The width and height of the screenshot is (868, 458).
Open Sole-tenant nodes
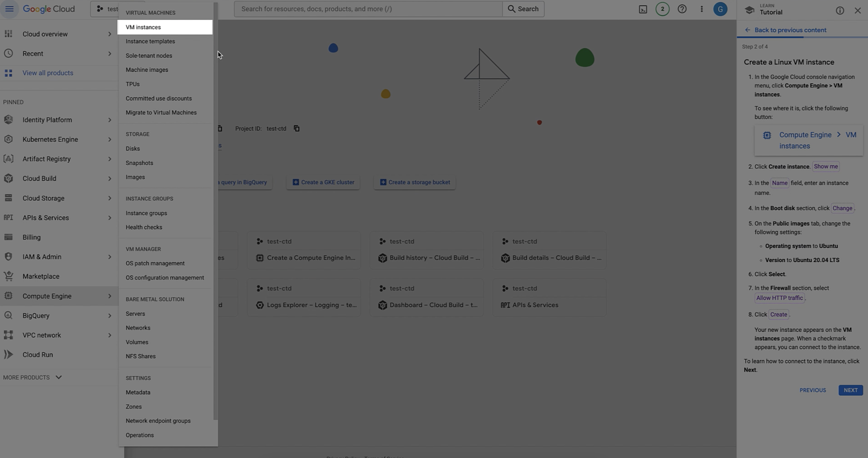point(165,56)
